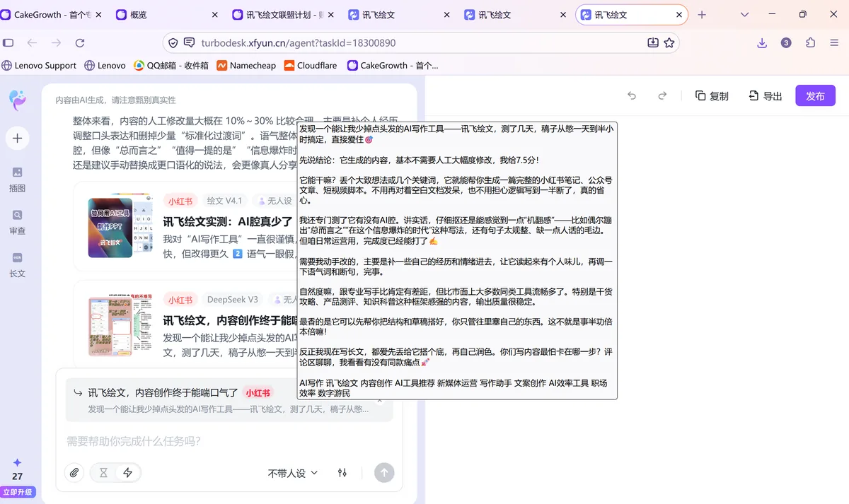The image size is (849, 504).
Task: Switch to the CakeGrowth browser tab
Action: click(51, 14)
